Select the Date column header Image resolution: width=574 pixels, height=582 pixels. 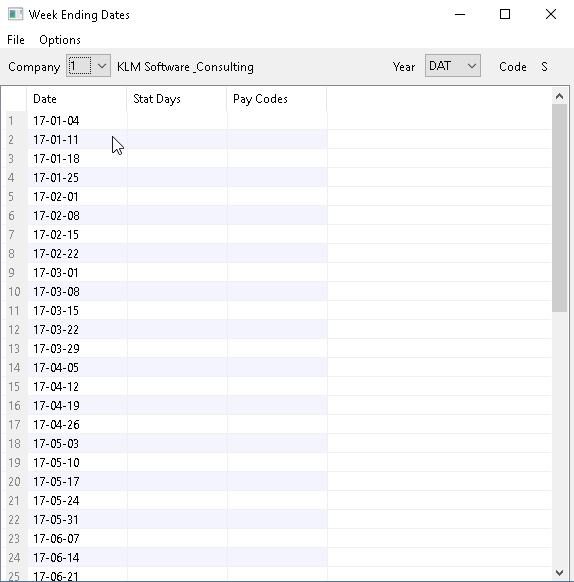coord(77,99)
